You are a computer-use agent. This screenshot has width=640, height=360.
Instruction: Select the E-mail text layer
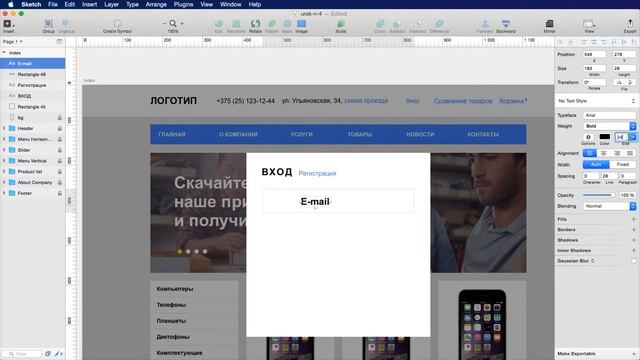click(33, 63)
